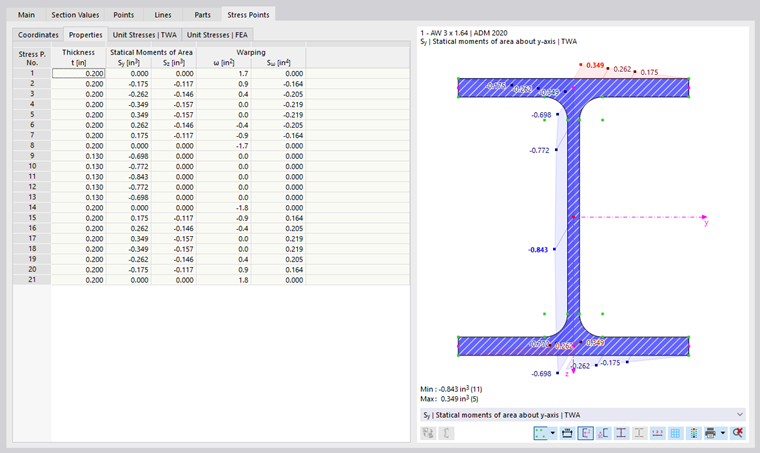Select the Properties sub-tab
Viewport: 760px width, 453px height.
tap(85, 35)
